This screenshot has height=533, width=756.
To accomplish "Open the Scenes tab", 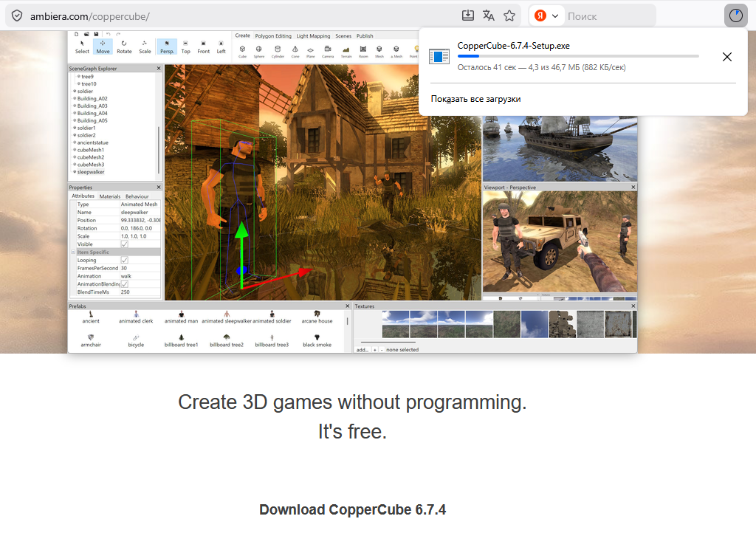I will pyautogui.click(x=343, y=36).
